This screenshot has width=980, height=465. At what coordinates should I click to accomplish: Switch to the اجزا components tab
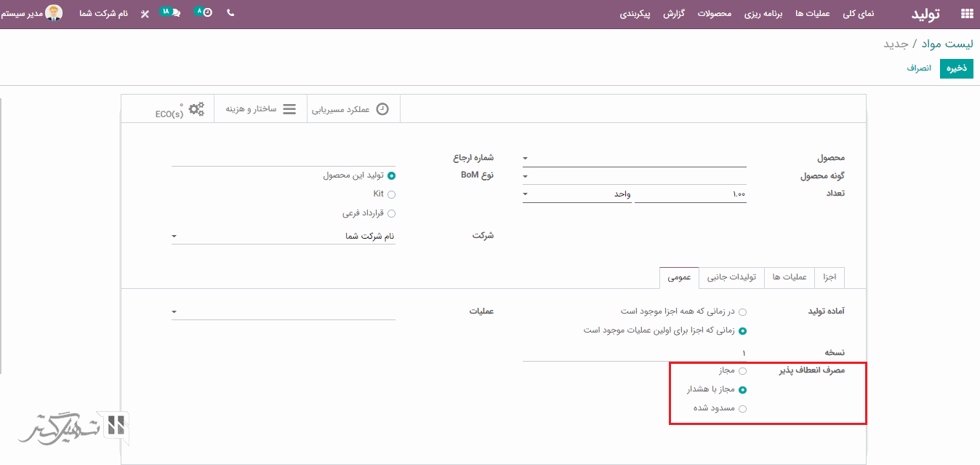[830, 277]
